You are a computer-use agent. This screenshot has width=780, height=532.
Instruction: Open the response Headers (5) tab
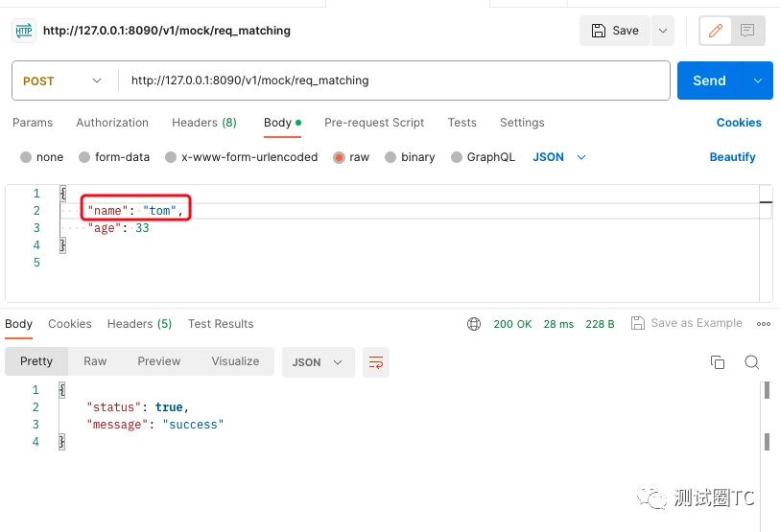click(x=140, y=324)
